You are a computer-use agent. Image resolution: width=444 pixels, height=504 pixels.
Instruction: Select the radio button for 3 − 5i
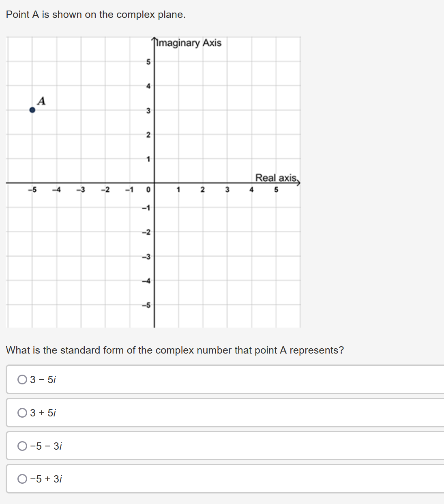click(22, 380)
